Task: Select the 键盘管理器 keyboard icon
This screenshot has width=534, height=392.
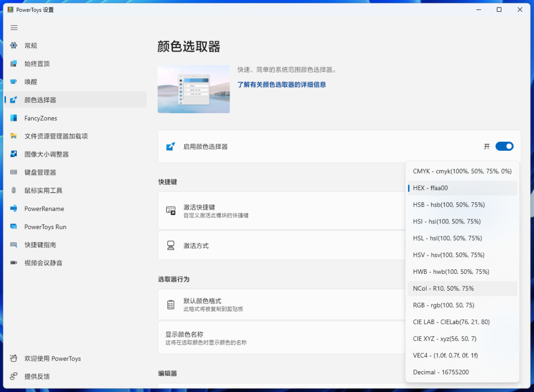Action: tap(14, 173)
